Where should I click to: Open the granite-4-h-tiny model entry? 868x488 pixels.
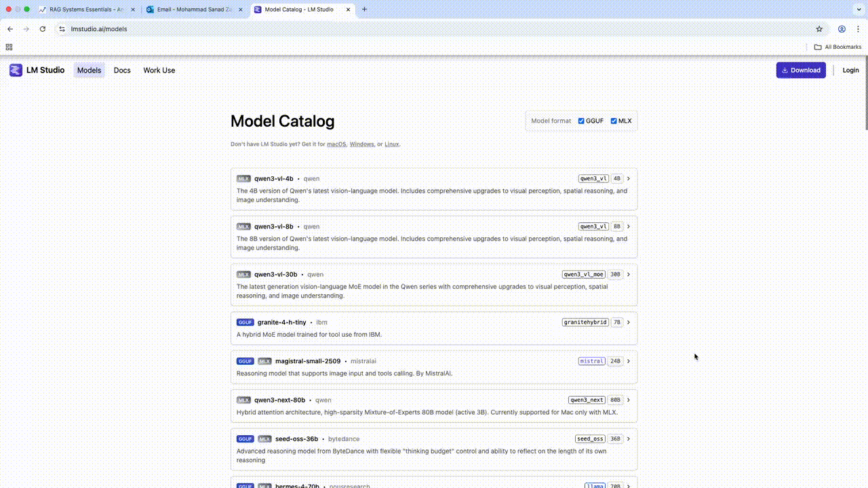coord(628,322)
